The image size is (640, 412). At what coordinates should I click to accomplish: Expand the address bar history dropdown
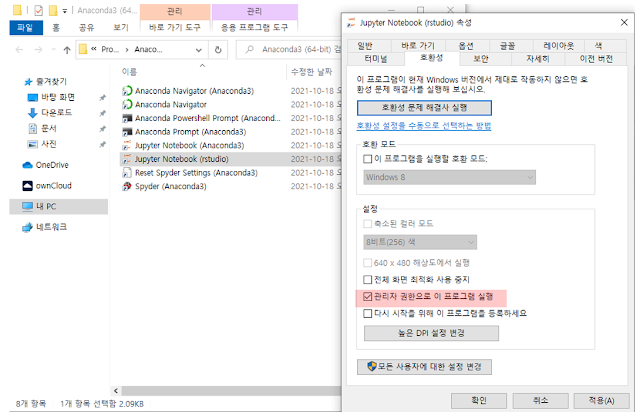pos(199,50)
